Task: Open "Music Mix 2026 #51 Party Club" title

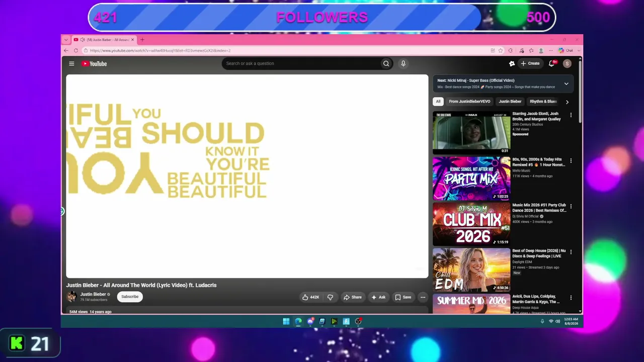Action: (x=539, y=208)
